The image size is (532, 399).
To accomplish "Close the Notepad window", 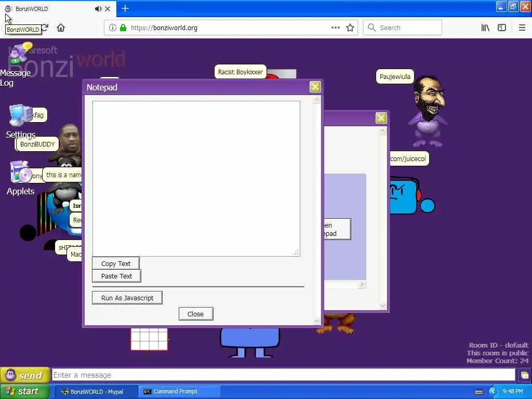I will [315, 87].
